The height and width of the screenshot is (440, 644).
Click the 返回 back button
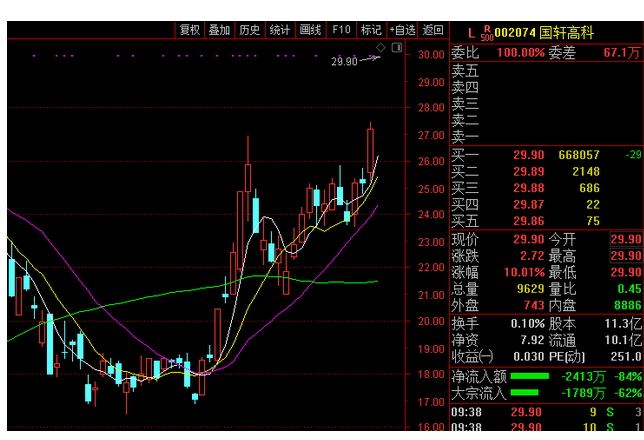[x=433, y=30]
